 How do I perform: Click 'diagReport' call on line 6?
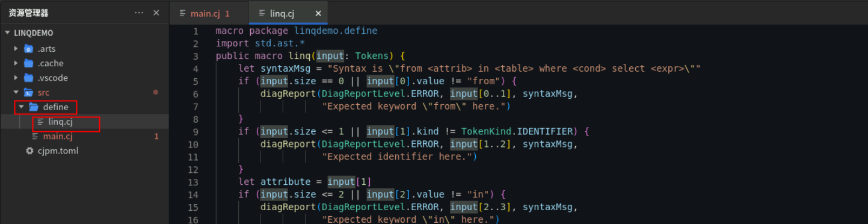[x=288, y=94]
